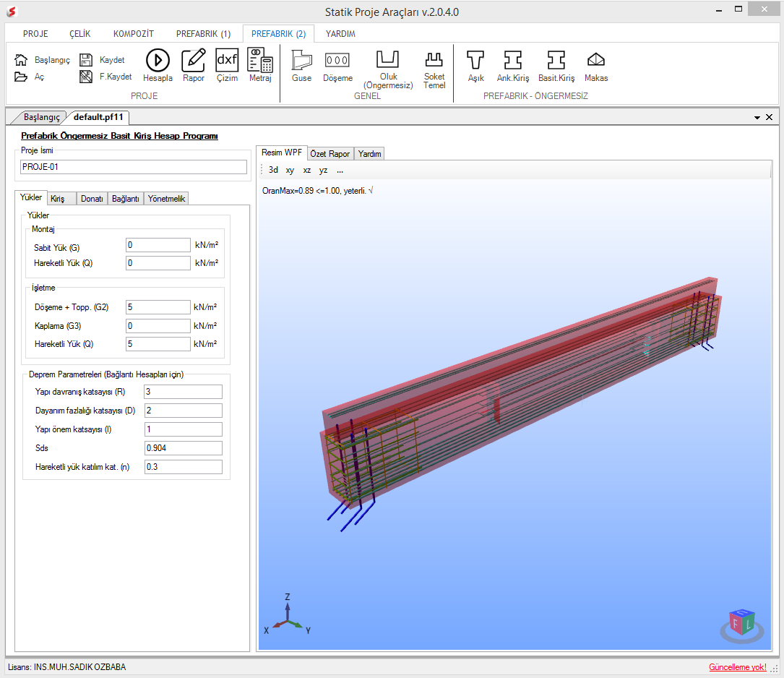The width and height of the screenshot is (784, 678).
Task: Select the Aşık purlin tool
Action: (x=475, y=66)
